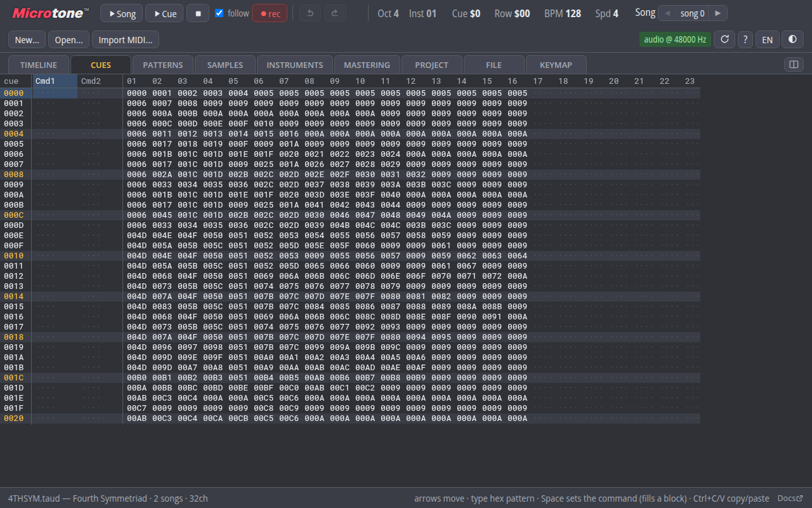The width and height of the screenshot is (812, 508).
Task: Click pattern cell 004A in cue 000C
Action: tap(441, 215)
